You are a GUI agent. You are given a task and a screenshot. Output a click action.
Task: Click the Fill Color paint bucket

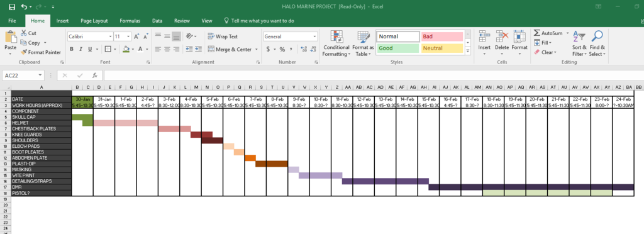(126, 49)
